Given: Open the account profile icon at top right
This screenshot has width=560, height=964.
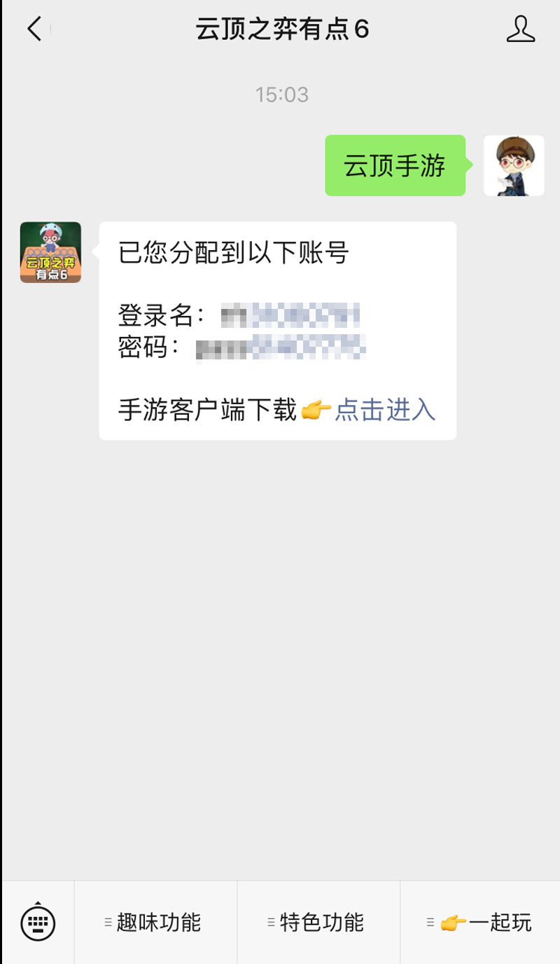Looking at the screenshot, I should 520,29.
